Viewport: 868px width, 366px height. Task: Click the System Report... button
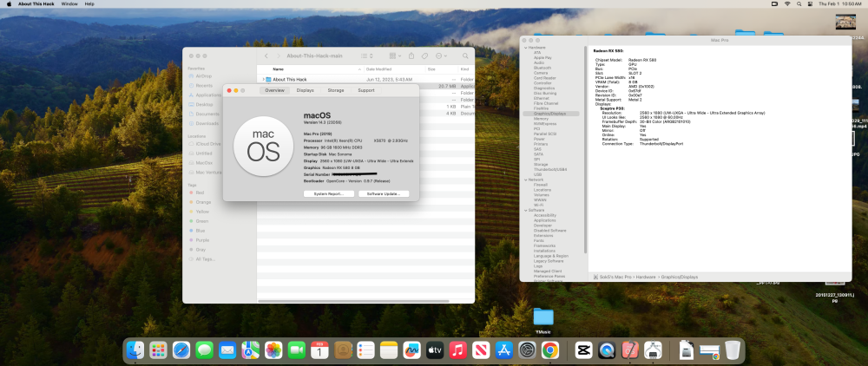[329, 194]
